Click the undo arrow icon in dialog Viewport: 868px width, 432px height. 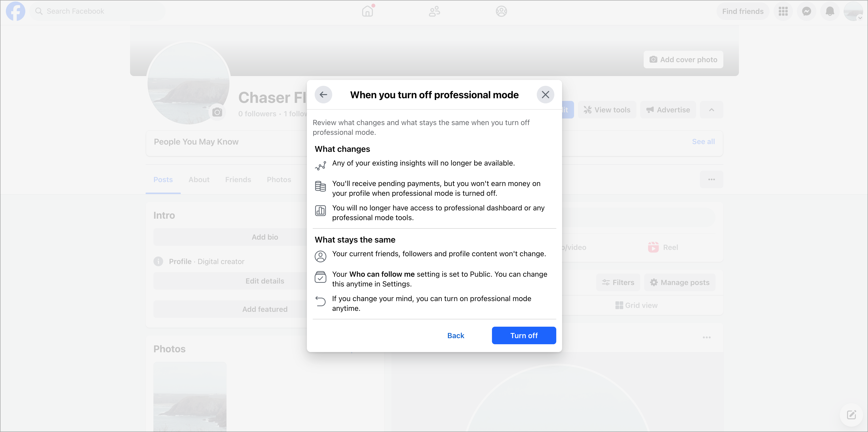coord(320,301)
